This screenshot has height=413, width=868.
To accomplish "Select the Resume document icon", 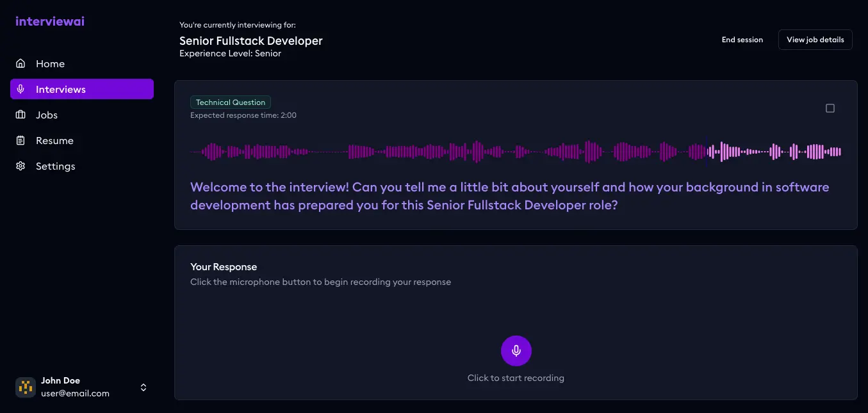I will [20, 140].
